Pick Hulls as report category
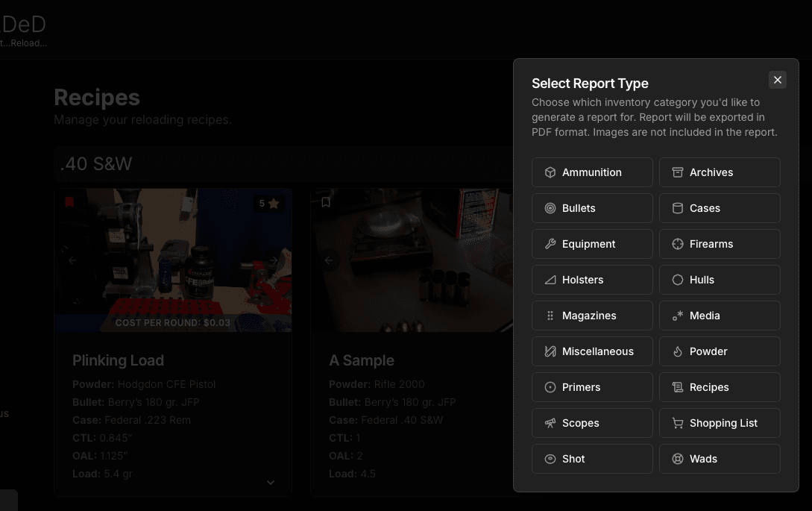 (720, 280)
